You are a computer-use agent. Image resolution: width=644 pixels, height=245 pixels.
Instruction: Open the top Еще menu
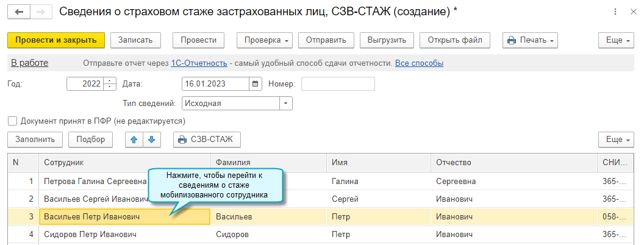(x=618, y=40)
